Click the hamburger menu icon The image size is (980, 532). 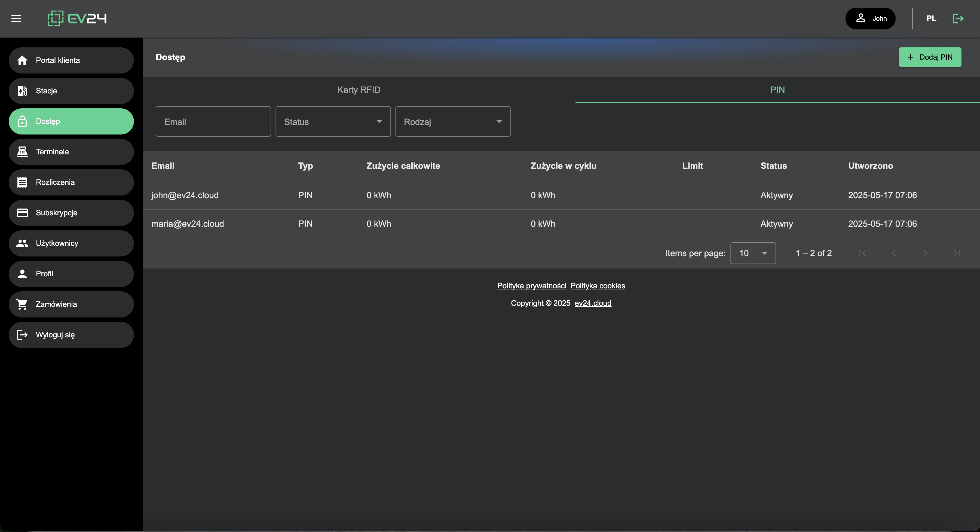[x=16, y=18]
